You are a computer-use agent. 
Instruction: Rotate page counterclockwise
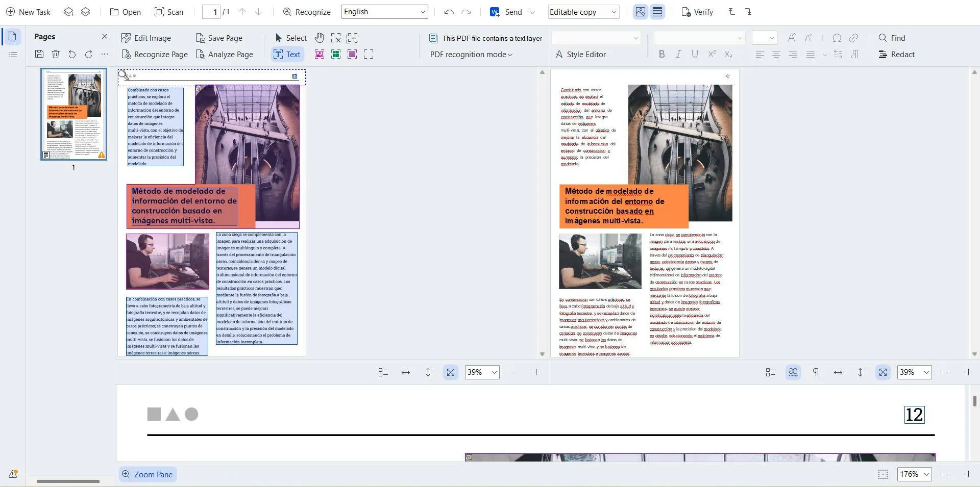point(72,54)
